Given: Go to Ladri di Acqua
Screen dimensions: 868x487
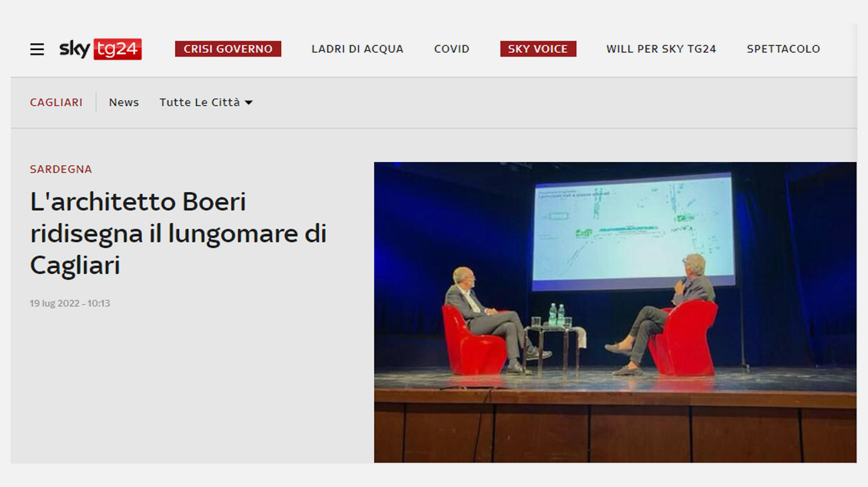Looking at the screenshot, I should [357, 49].
